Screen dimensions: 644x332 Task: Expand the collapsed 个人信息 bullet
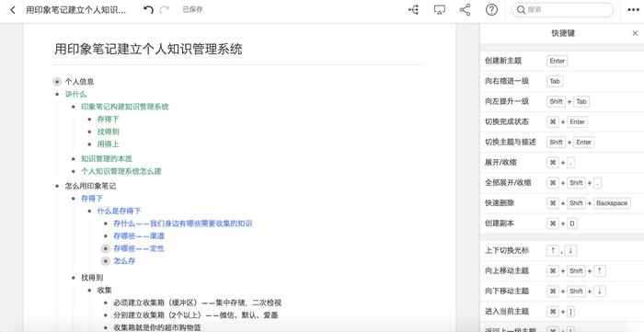point(57,82)
